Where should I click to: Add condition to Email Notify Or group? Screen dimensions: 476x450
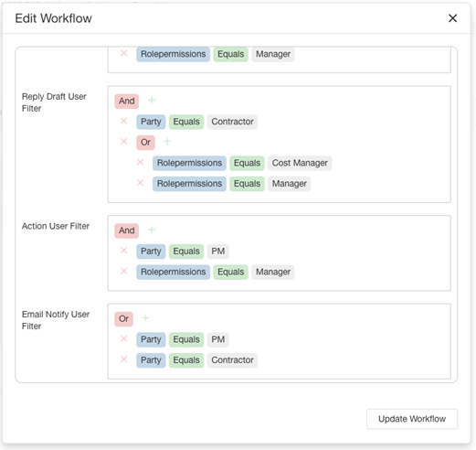(x=145, y=318)
